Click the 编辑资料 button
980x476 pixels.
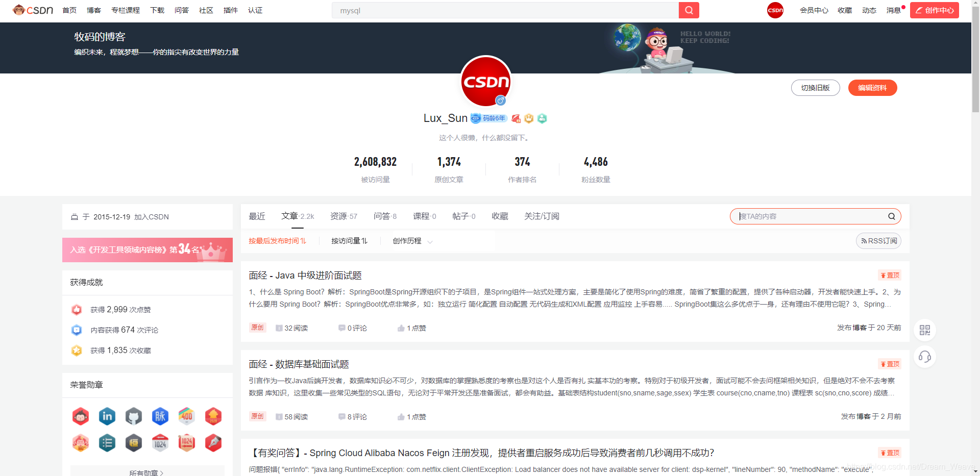pyautogui.click(x=872, y=88)
